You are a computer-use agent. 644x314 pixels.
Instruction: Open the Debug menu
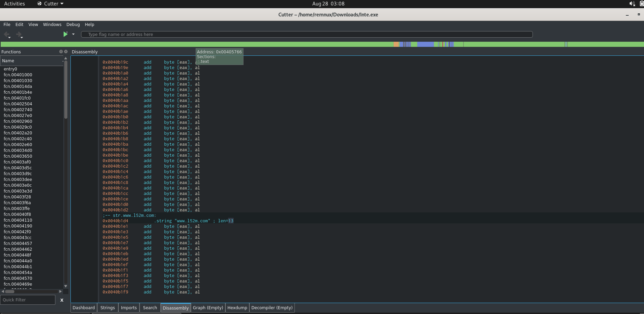73,25
